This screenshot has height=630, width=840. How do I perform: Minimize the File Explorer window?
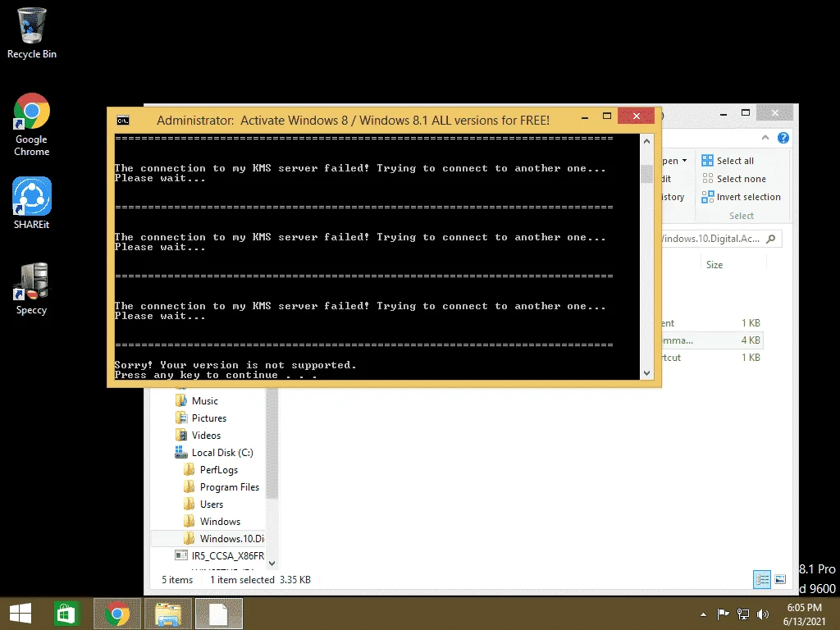click(x=724, y=113)
